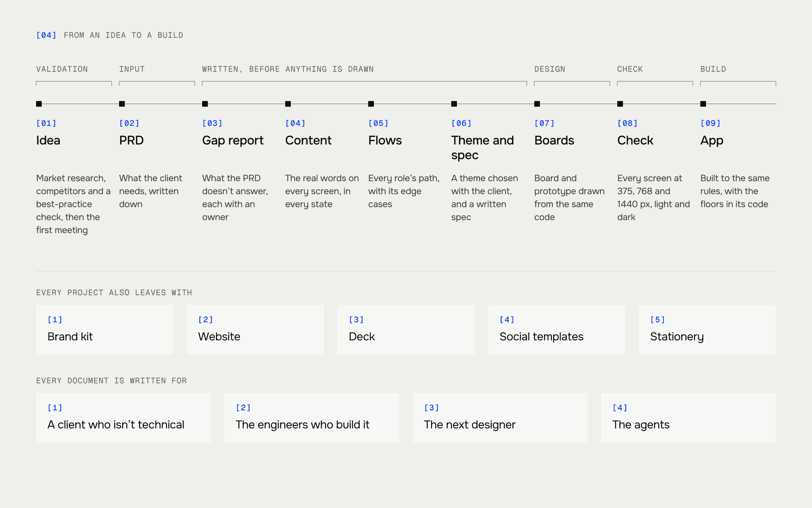Click the timeline marker above Gap report
The width and height of the screenshot is (812, 508).
(205, 104)
